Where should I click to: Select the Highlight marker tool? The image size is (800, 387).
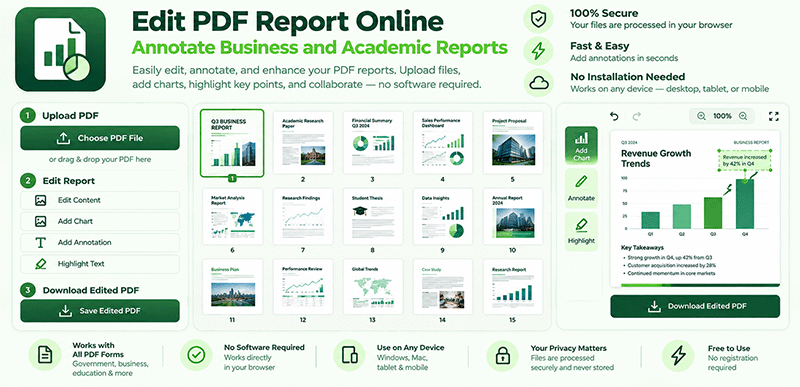[x=581, y=231]
